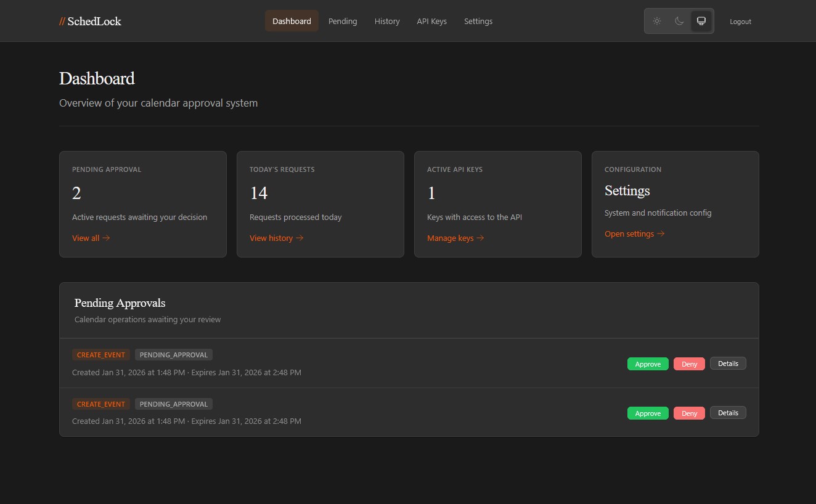The width and height of the screenshot is (816, 504).
Task: Switch to light theme sun icon
Action: click(x=657, y=21)
